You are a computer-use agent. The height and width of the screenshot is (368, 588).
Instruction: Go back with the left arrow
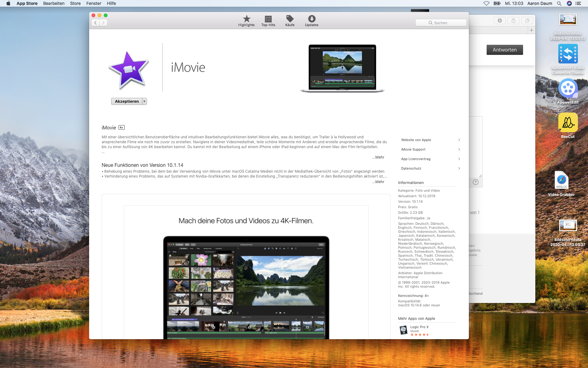[96, 23]
